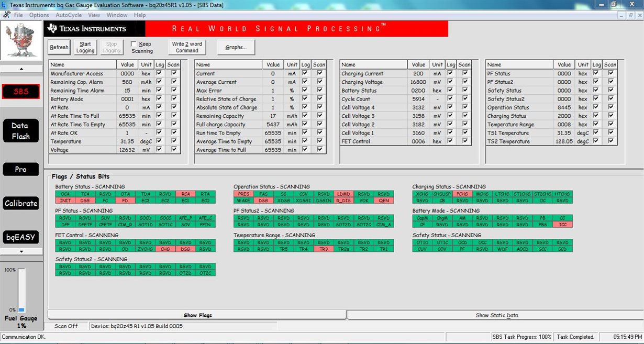
Task: Click sidebar scroll up arrow
Action: pos(21,69)
